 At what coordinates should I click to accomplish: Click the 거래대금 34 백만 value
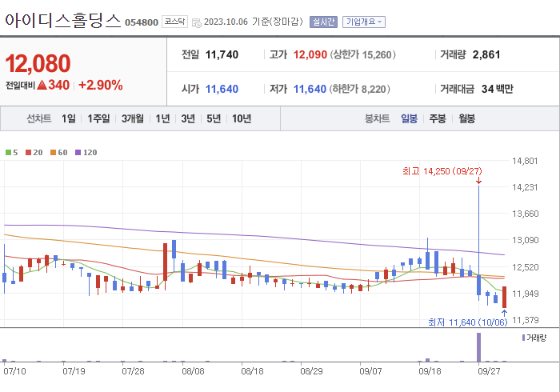pyautogui.click(x=497, y=89)
